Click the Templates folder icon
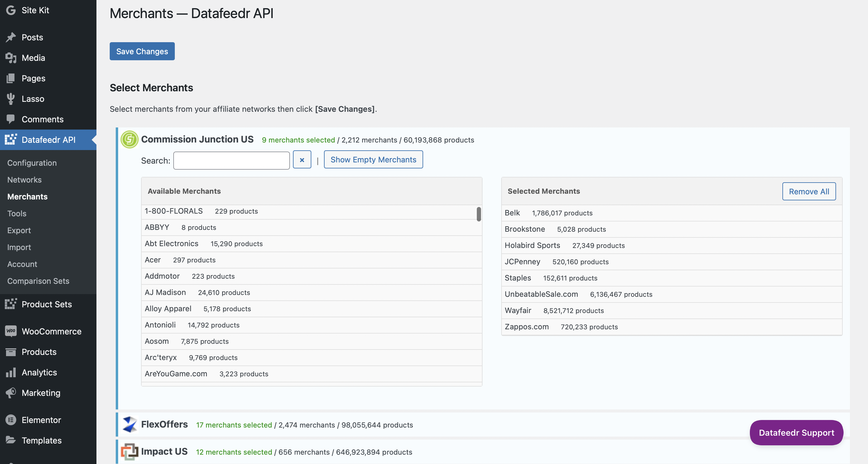This screenshot has width=868, height=464. pyautogui.click(x=11, y=440)
